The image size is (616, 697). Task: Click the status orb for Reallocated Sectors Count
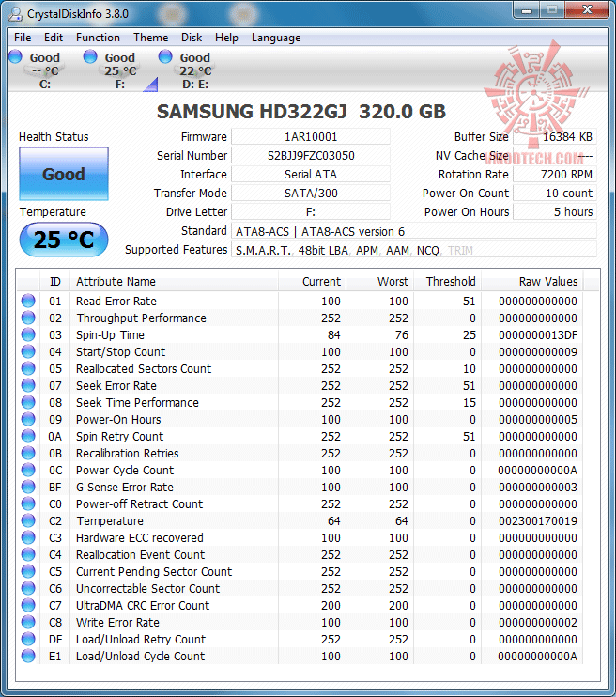(x=28, y=368)
